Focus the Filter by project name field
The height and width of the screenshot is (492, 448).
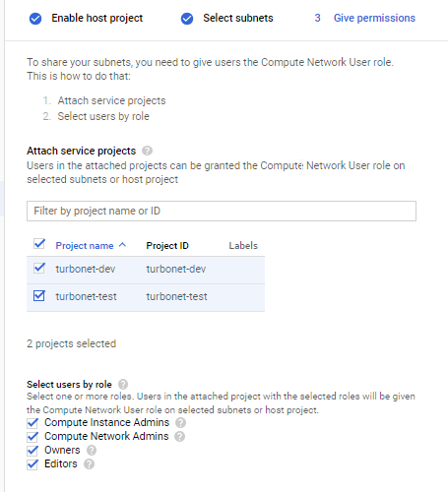point(222,211)
